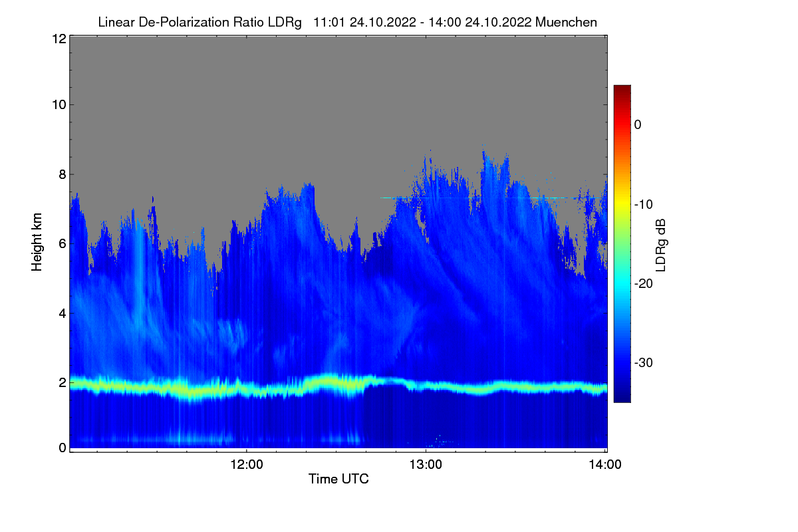Viewport: 798px width, 532px height.
Task: Click the '14:00' time tick label
Action: [x=605, y=465]
